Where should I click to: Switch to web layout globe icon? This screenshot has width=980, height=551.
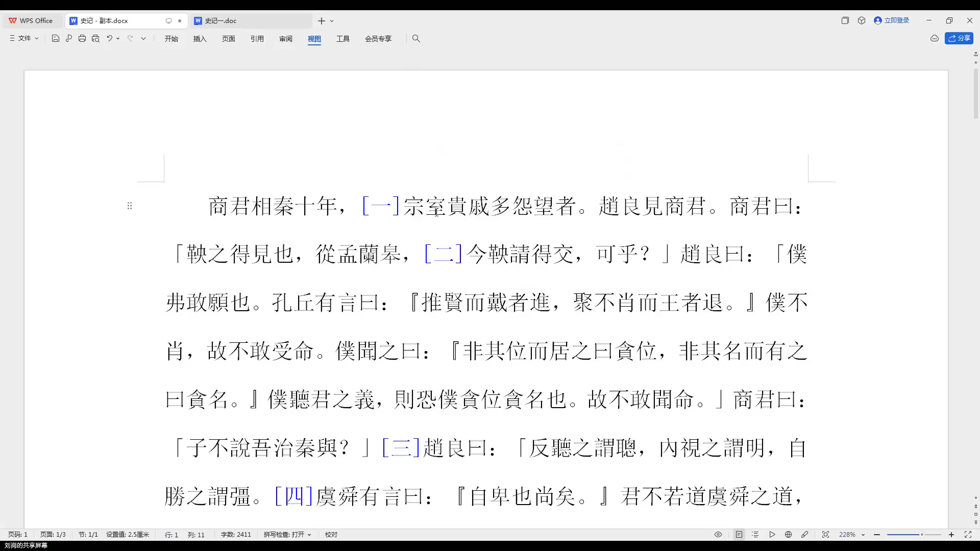[789, 535]
